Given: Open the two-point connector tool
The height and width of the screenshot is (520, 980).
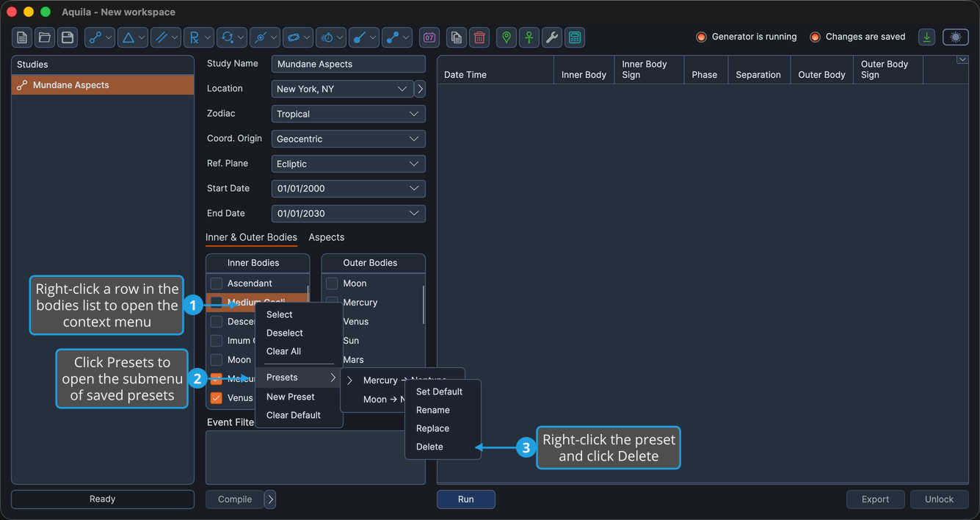Looking at the screenshot, I should [396, 37].
